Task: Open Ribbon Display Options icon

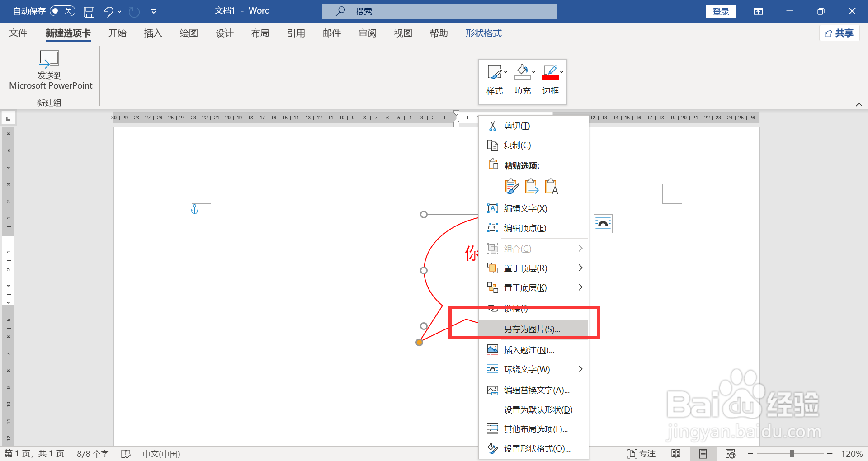Action: tap(758, 11)
